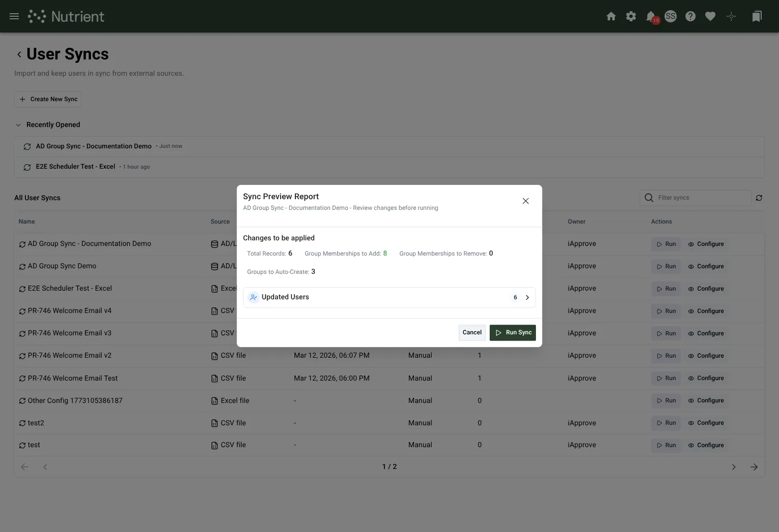Click Create New Sync button
The height and width of the screenshot is (532, 779).
click(x=48, y=99)
